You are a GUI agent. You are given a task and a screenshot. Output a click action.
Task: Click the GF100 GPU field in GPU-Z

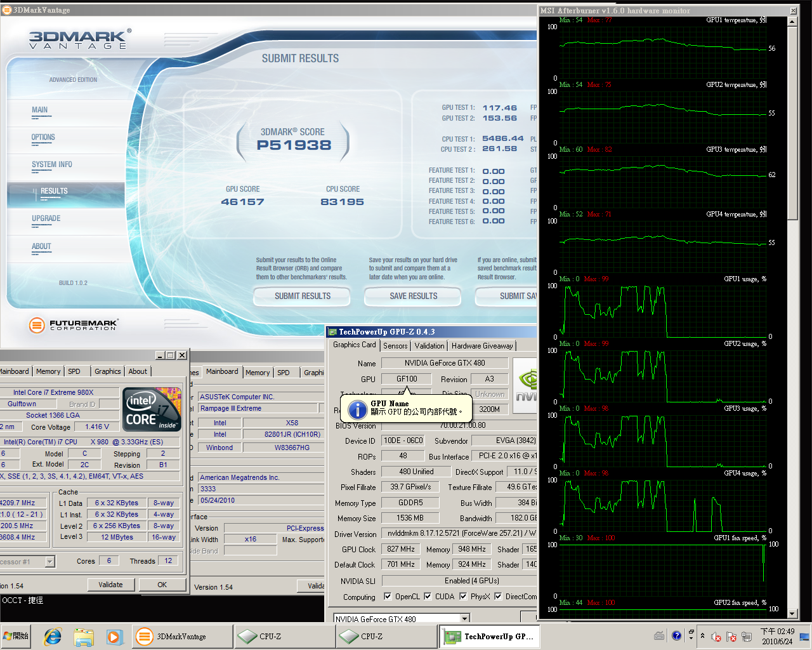click(407, 379)
